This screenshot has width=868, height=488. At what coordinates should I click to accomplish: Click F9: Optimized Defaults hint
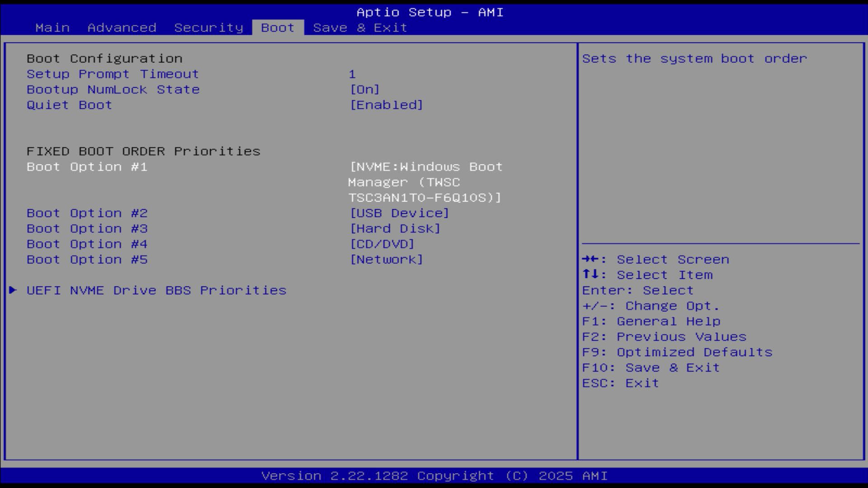pyautogui.click(x=677, y=352)
